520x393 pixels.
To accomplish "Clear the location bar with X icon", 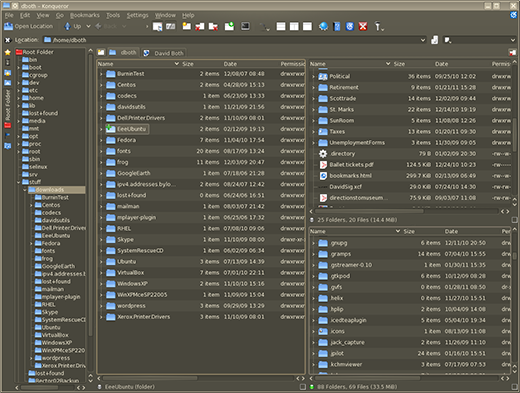I will [7, 40].
